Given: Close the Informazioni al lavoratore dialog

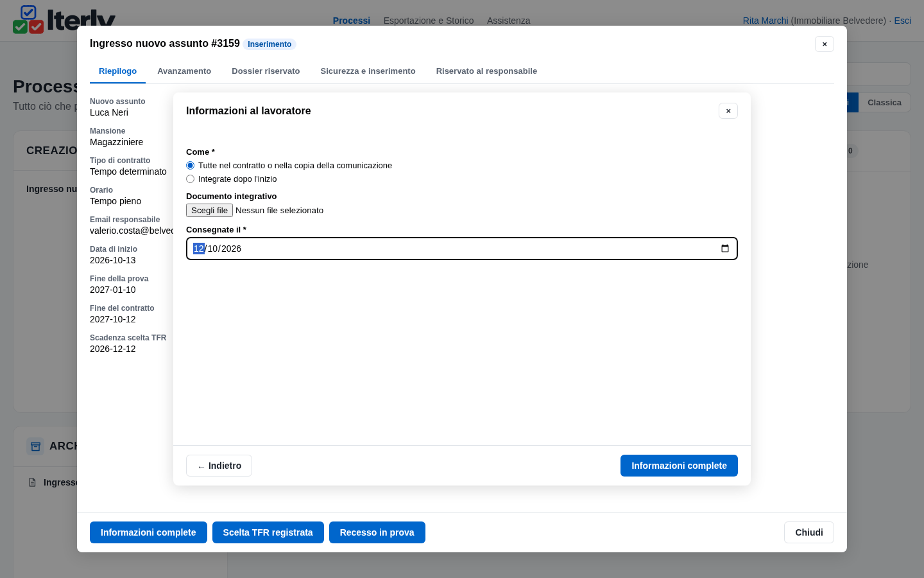Looking at the screenshot, I should pos(728,111).
